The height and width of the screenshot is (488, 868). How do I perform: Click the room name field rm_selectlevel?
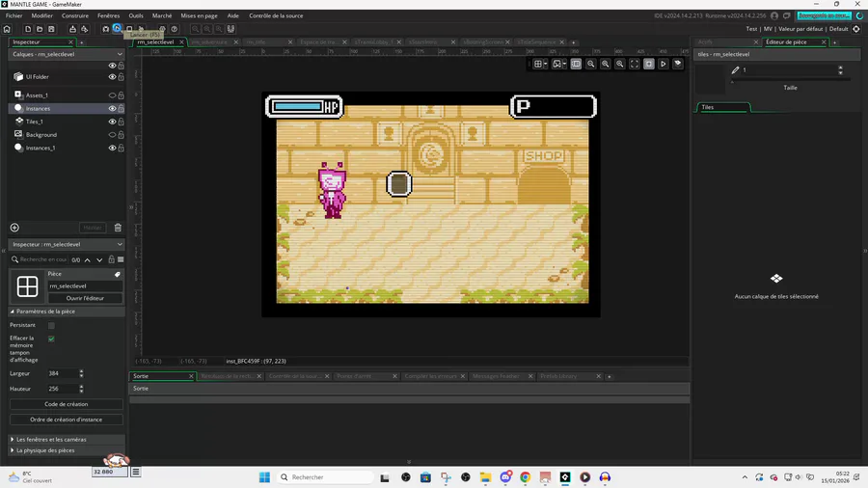(x=85, y=286)
